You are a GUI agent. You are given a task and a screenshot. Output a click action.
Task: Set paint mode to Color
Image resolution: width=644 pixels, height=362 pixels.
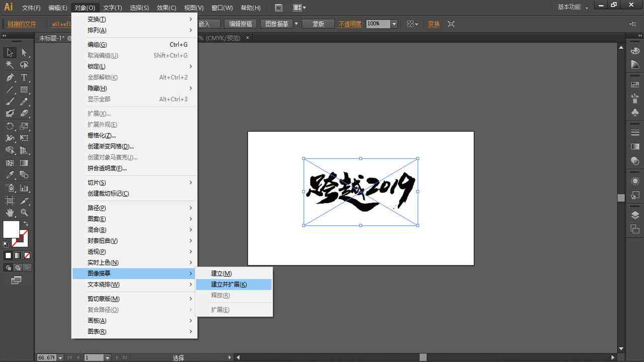(x=8, y=255)
